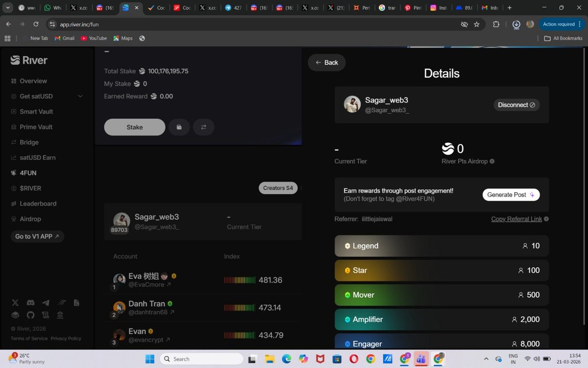This screenshot has width=588, height=368.
Task: Open EvaCmore profile link
Action: 149,285
